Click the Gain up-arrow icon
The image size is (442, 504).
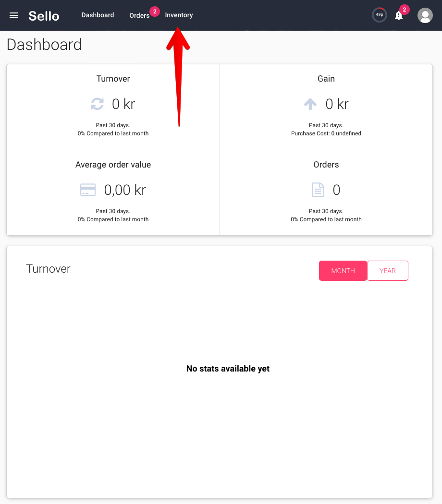pyautogui.click(x=310, y=104)
